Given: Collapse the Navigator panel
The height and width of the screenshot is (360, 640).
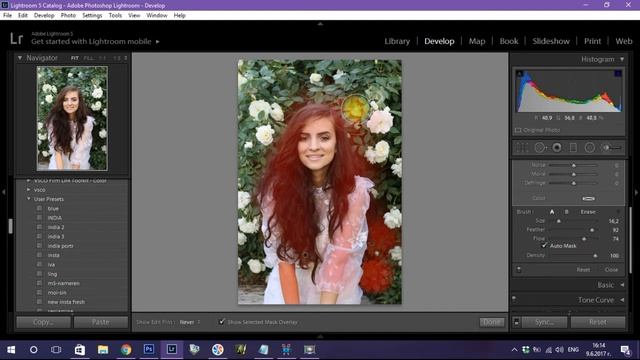Looking at the screenshot, I should (x=20, y=58).
